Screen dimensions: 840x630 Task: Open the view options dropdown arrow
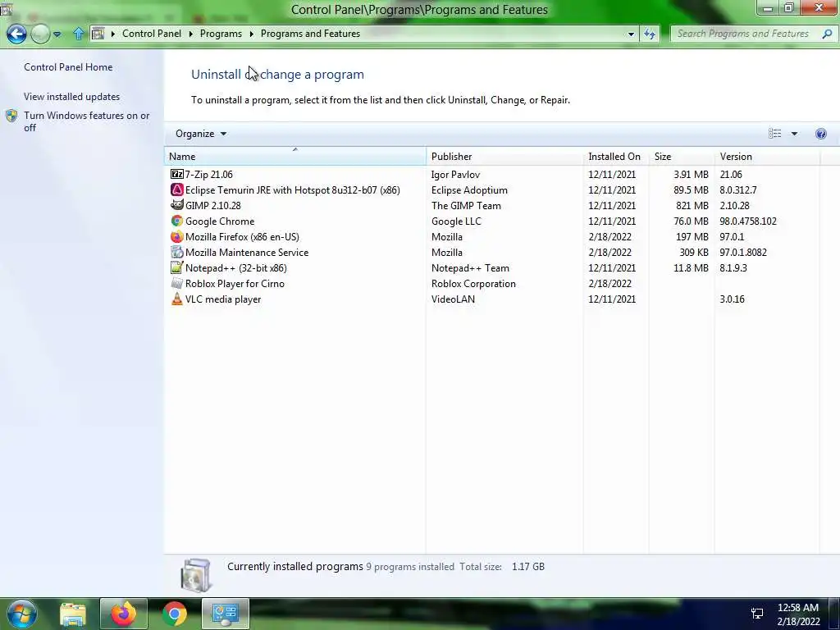pyautogui.click(x=794, y=134)
